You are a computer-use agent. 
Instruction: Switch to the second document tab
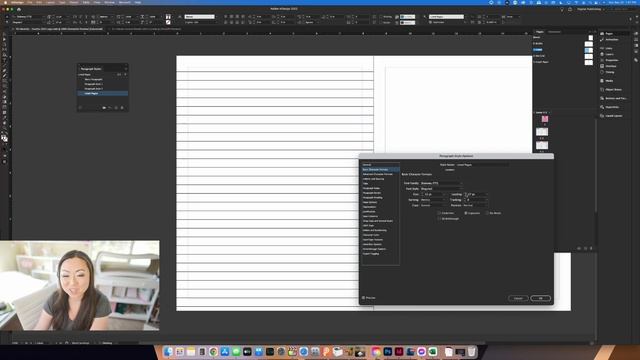tap(146, 29)
